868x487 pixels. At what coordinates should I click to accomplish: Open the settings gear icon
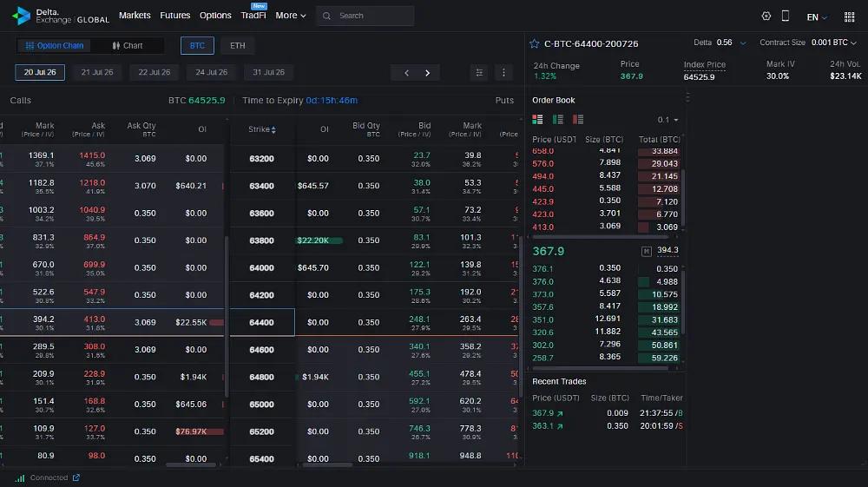coord(766,16)
